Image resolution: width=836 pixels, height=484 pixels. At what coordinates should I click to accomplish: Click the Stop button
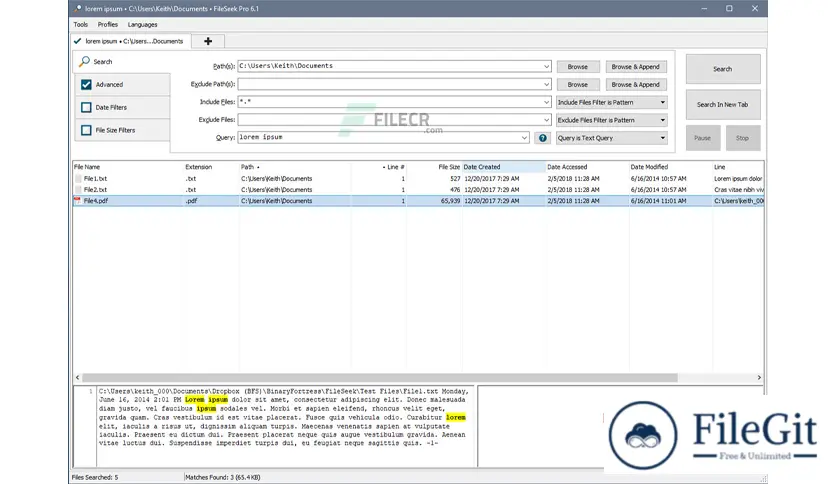(743, 138)
